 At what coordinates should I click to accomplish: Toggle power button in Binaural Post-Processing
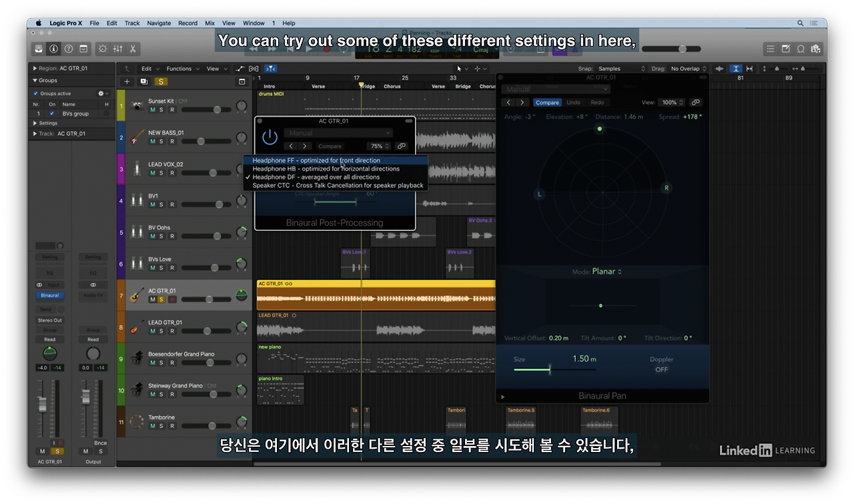270,137
